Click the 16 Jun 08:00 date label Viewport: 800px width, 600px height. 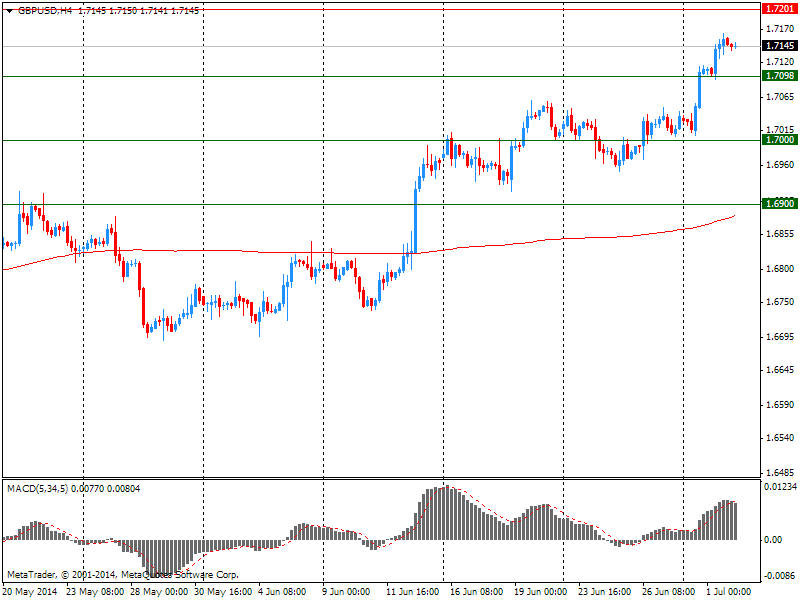pos(477,592)
